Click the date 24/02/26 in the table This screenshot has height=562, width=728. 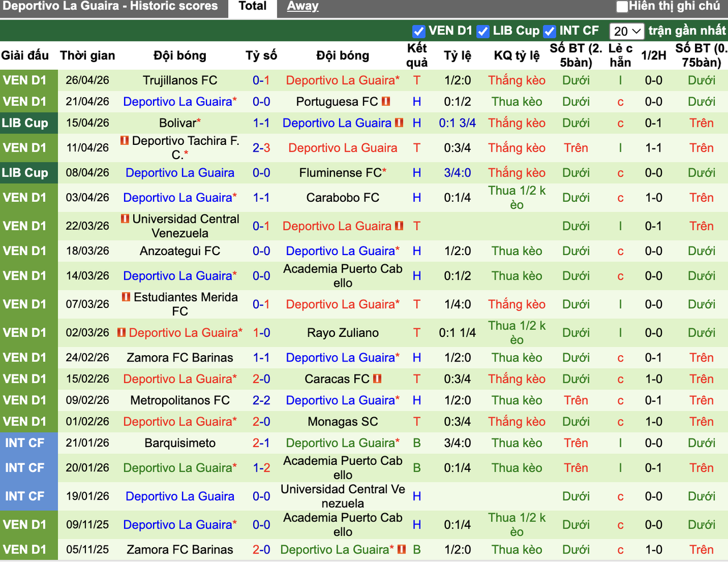coord(88,357)
